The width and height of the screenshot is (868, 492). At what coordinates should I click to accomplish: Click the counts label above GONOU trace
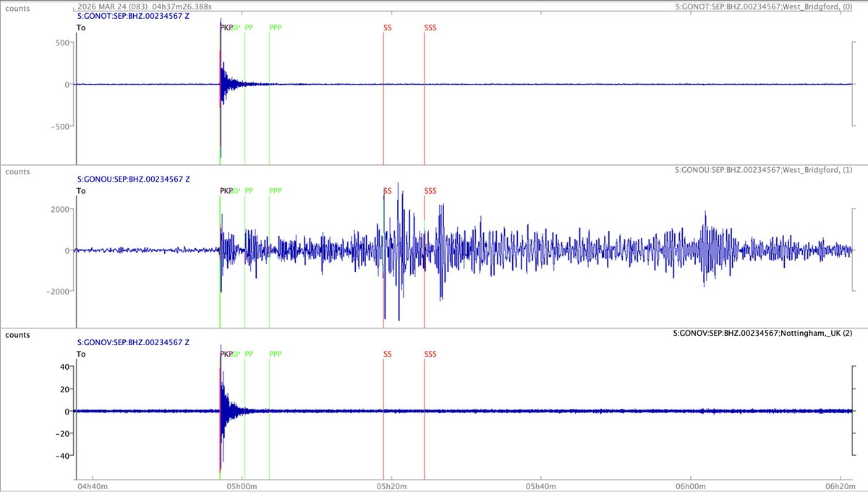(x=17, y=171)
